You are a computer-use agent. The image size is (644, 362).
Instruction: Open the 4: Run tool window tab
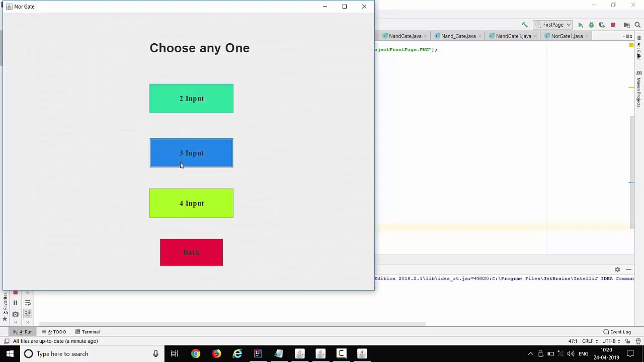point(23,332)
